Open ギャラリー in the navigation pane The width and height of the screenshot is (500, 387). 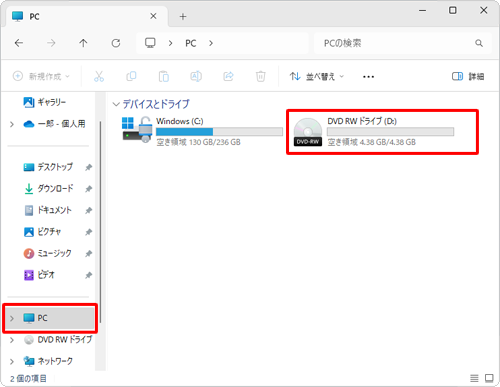pyautogui.click(x=51, y=102)
